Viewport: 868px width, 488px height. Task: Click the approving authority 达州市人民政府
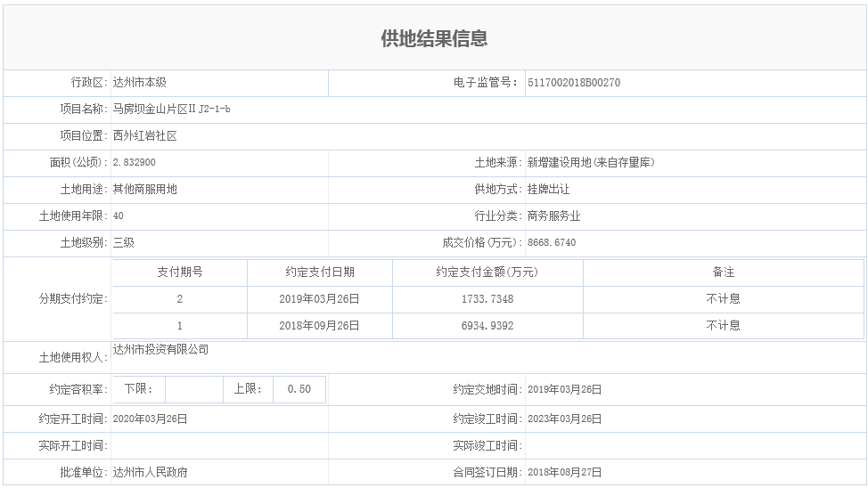pyautogui.click(x=150, y=472)
